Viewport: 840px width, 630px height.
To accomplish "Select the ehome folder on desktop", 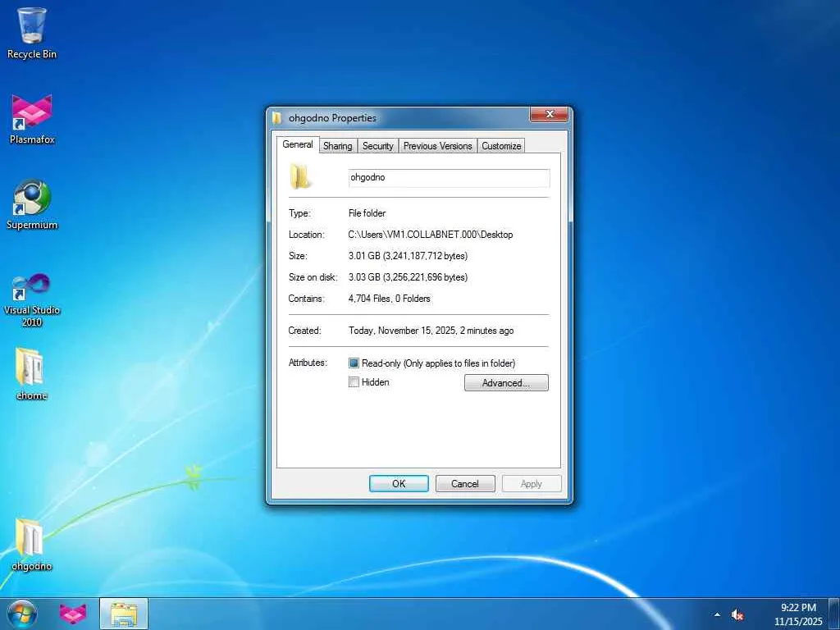I will 32,374.
